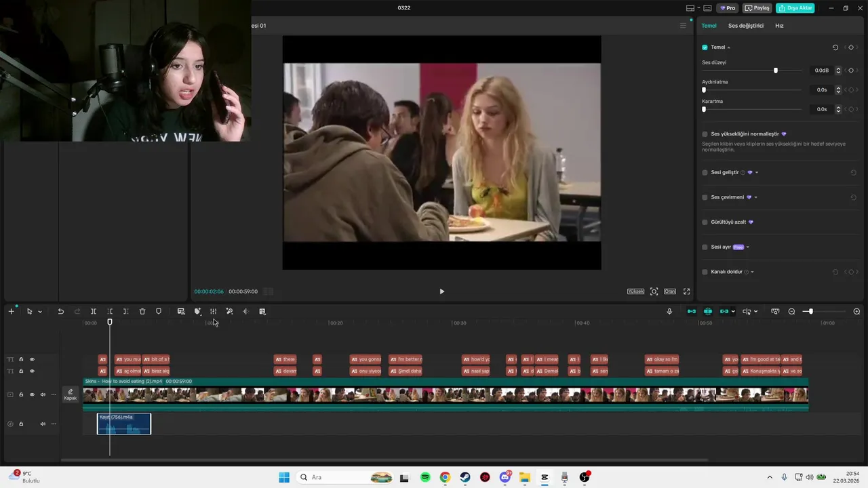This screenshot has width=868, height=488.
Task: Mute the video track audio
Action: point(43,394)
